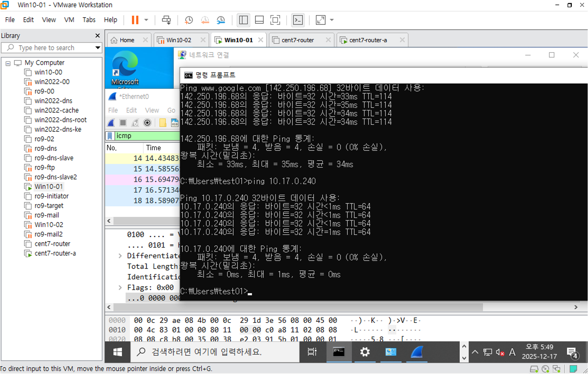Open the VM menu
The image size is (588, 374).
click(x=69, y=20)
